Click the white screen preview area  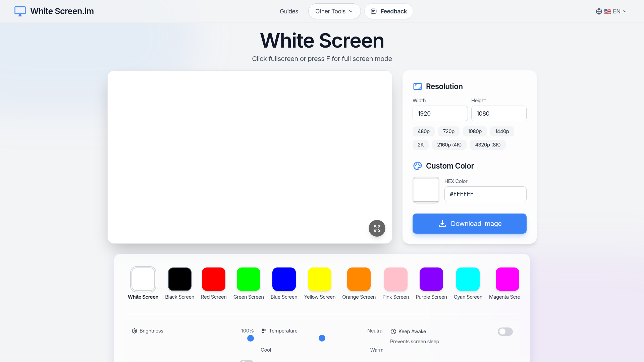click(x=250, y=157)
